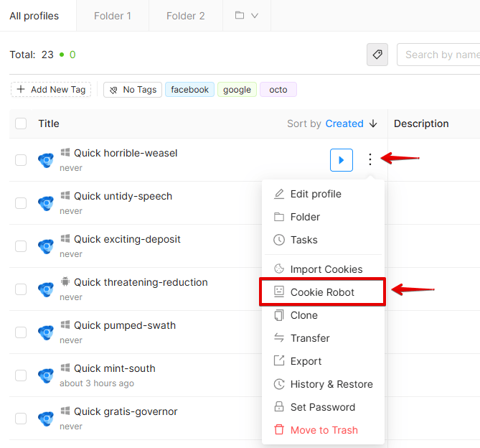Click the Set Password lock icon
480x448 pixels.
coord(279,406)
